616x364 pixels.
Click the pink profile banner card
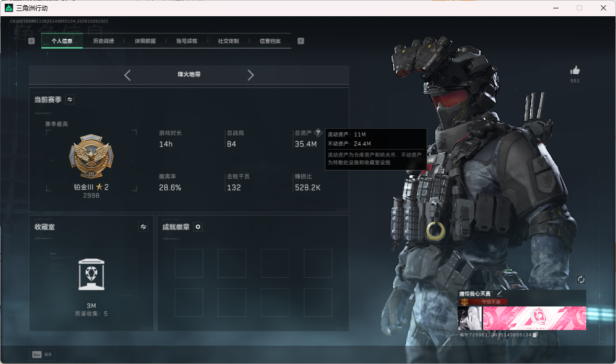coord(534,318)
